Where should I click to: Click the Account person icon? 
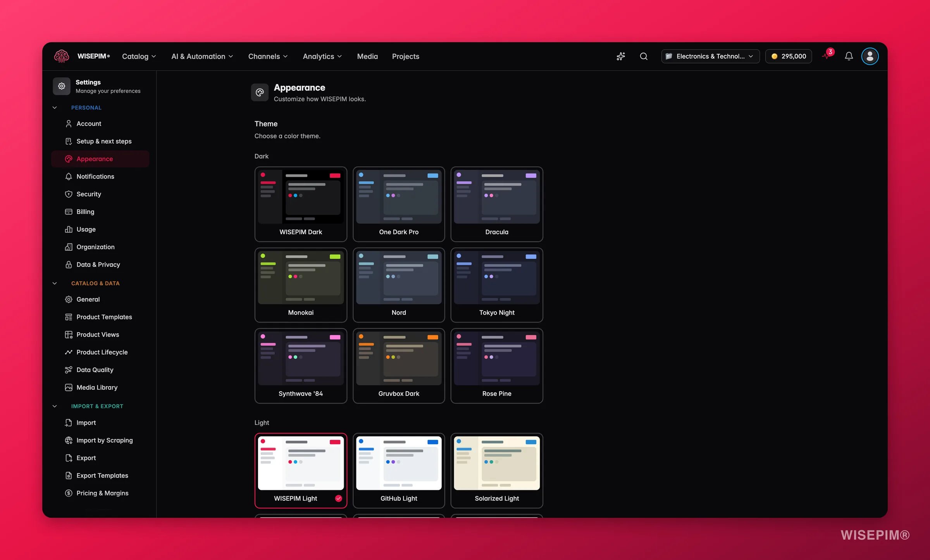69,124
